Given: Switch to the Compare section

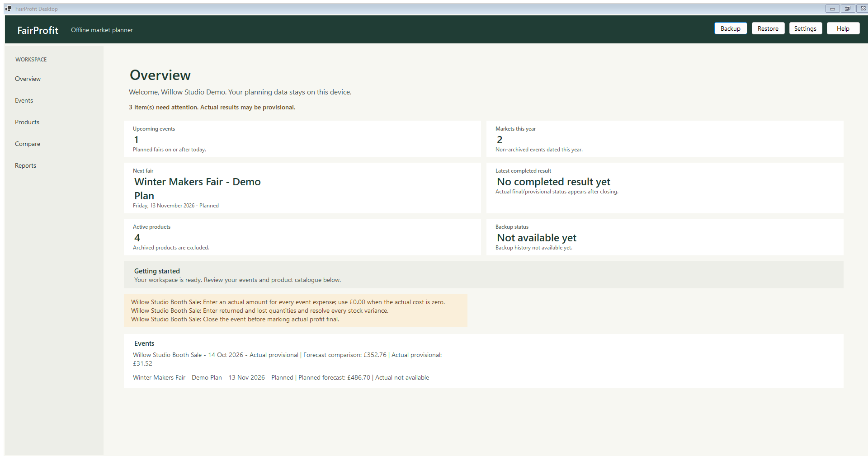Looking at the screenshot, I should [28, 144].
